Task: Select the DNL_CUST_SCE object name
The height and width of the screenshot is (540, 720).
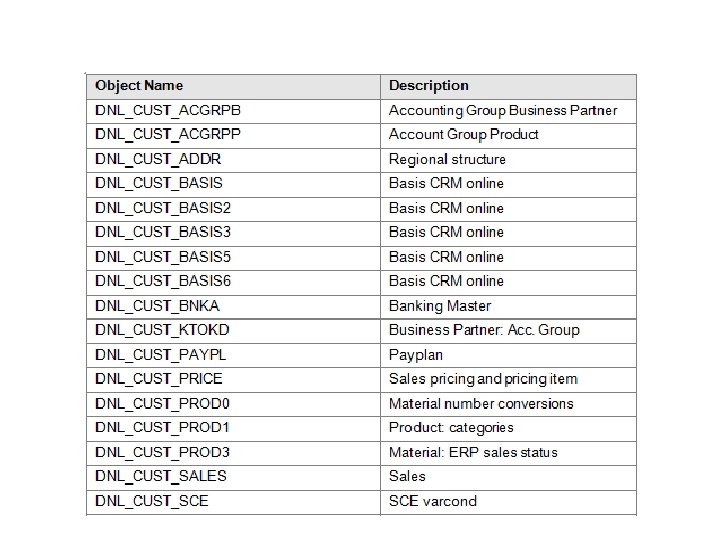Action: tap(152, 501)
